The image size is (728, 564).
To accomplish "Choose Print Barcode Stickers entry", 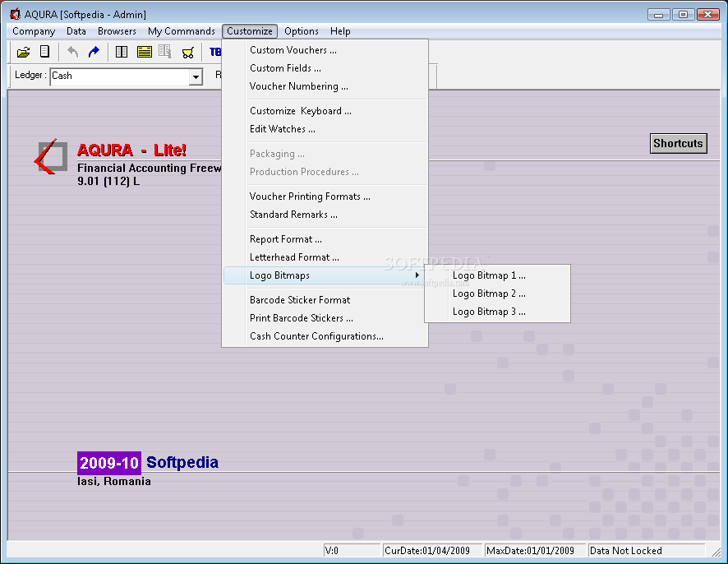I will [325, 318].
